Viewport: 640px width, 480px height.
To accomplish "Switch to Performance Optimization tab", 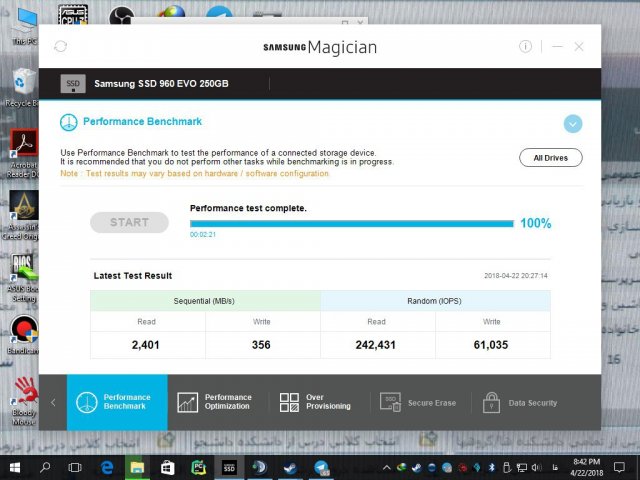I will coord(217,402).
